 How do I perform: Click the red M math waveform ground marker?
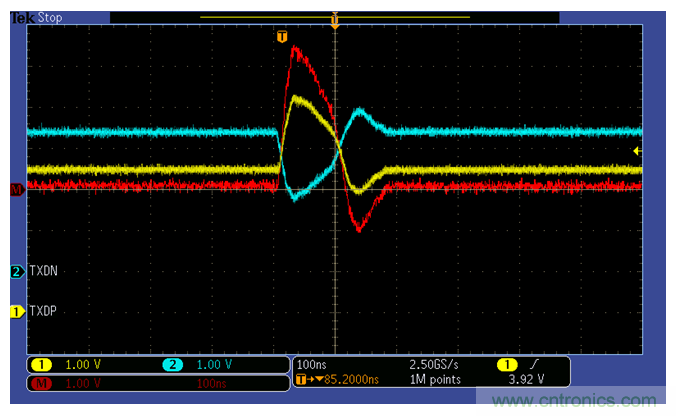[16, 189]
